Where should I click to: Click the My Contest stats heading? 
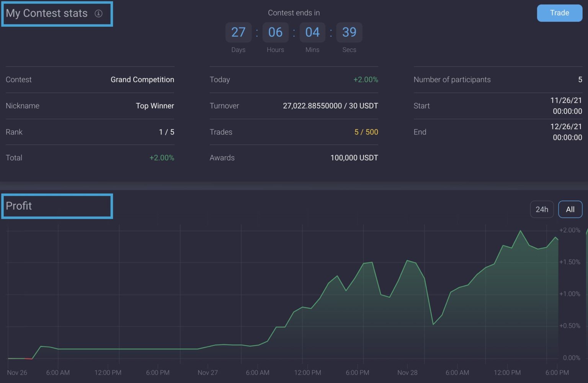[47, 13]
